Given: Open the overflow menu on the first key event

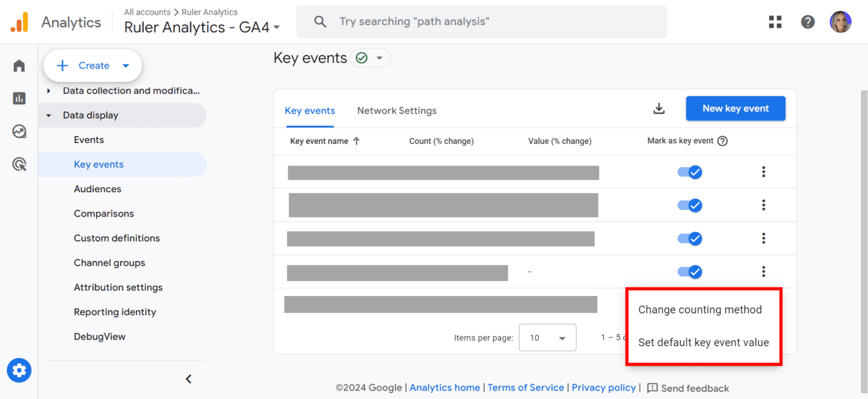Looking at the screenshot, I should pos(763,172).
